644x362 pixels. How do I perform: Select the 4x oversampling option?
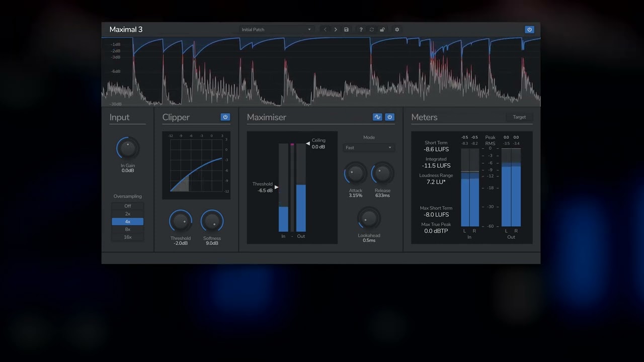click(128, 222)
